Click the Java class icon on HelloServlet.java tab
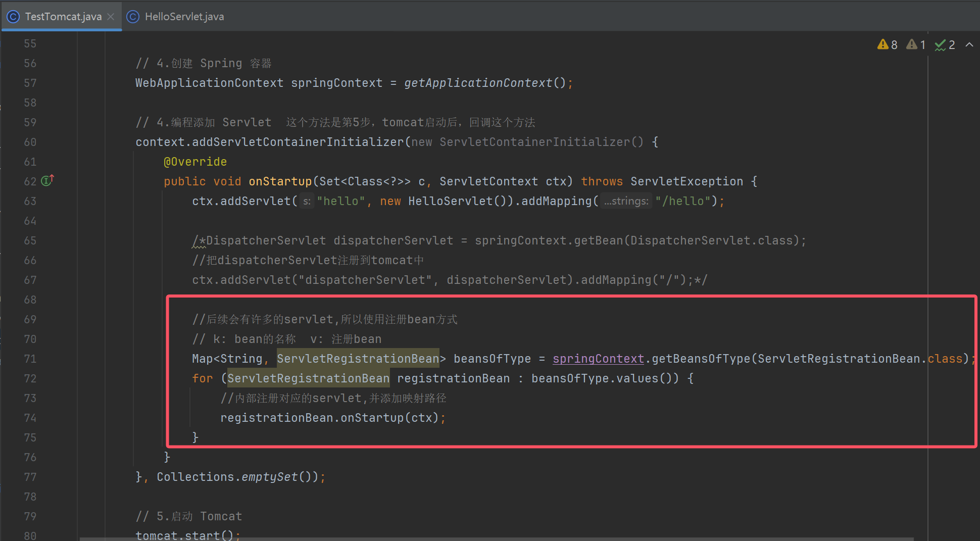 132,17
